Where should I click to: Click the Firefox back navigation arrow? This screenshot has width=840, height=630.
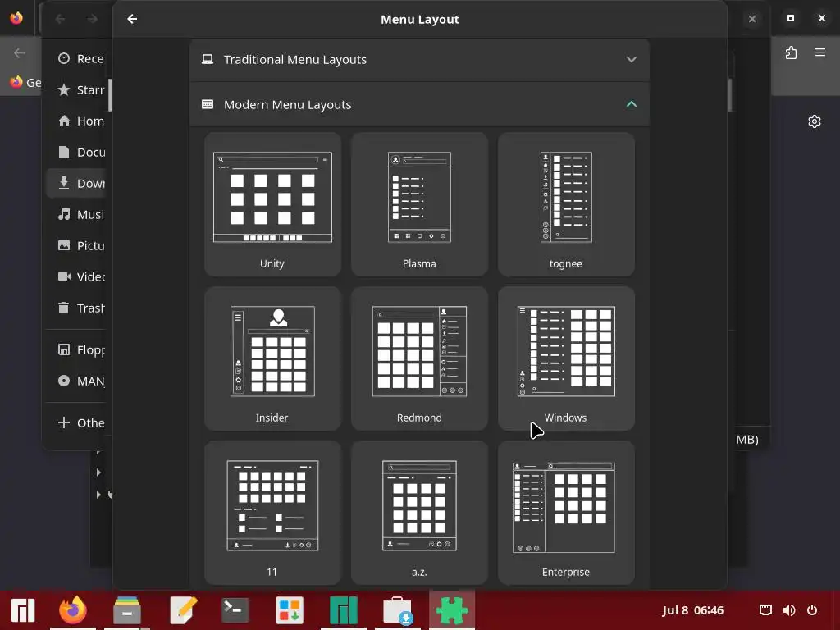(20, 52)
